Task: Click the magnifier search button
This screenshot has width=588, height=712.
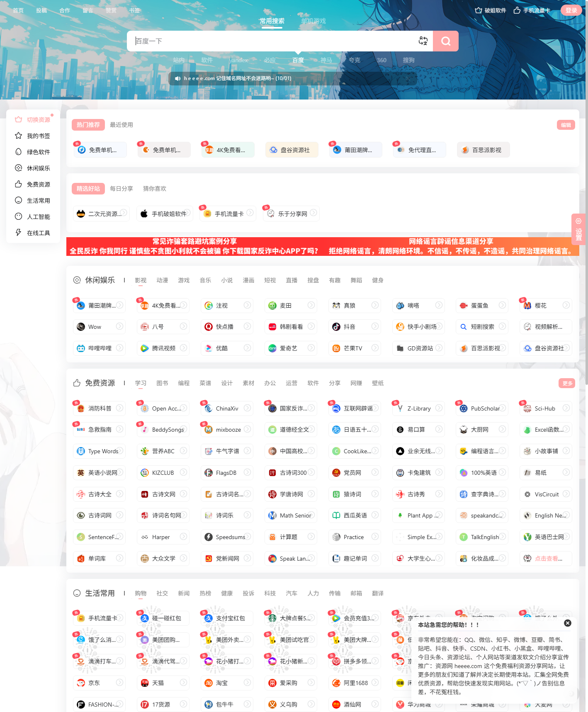Action: click(x=446, y=41)
